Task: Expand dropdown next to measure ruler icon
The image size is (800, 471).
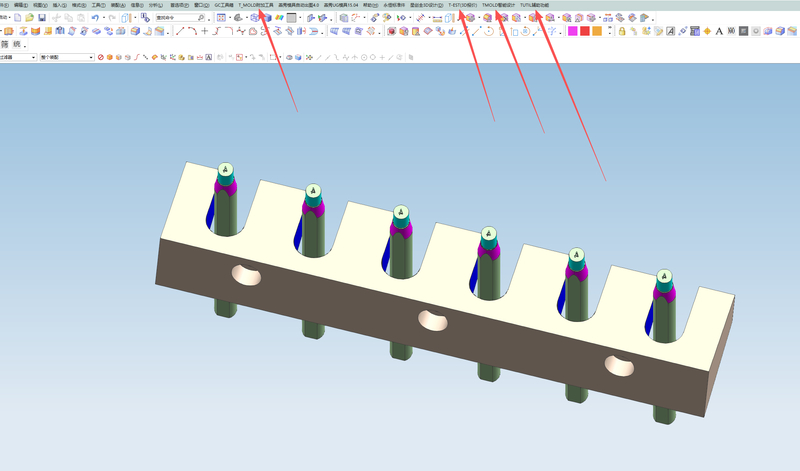Action: (x=429, y=18)
